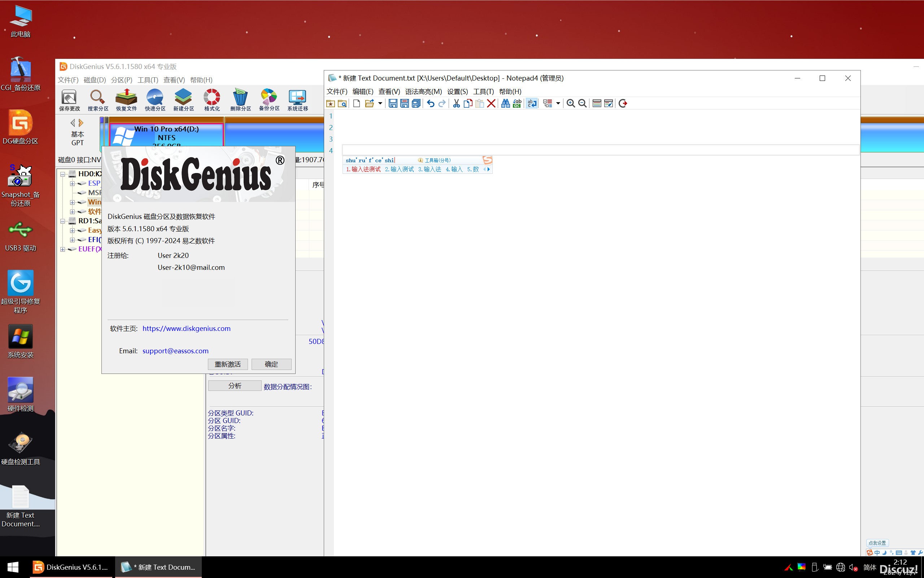Open the https://www.diskgenius.com link
924x578 pixels.
[186, 328]
